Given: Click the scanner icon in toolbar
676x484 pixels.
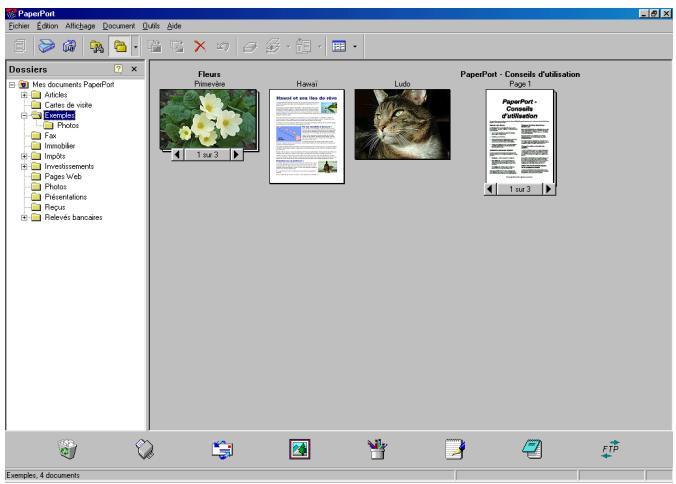Looking at the screenshot, I should pos(46,46).
